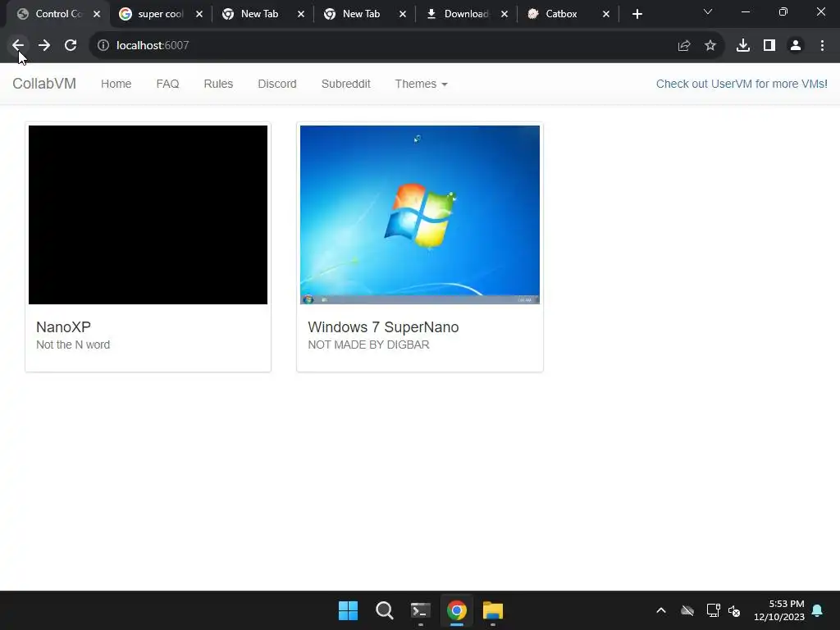Bookmark this page with the star icon

[x=710, y=46]
